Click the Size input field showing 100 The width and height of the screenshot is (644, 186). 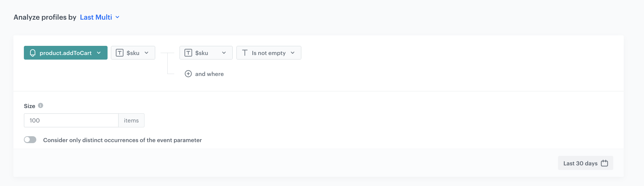71,121
